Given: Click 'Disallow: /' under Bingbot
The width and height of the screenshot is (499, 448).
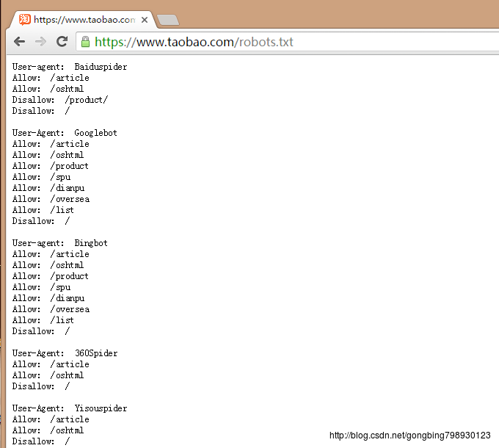Looking at the screenshot, I should [41, 331].
